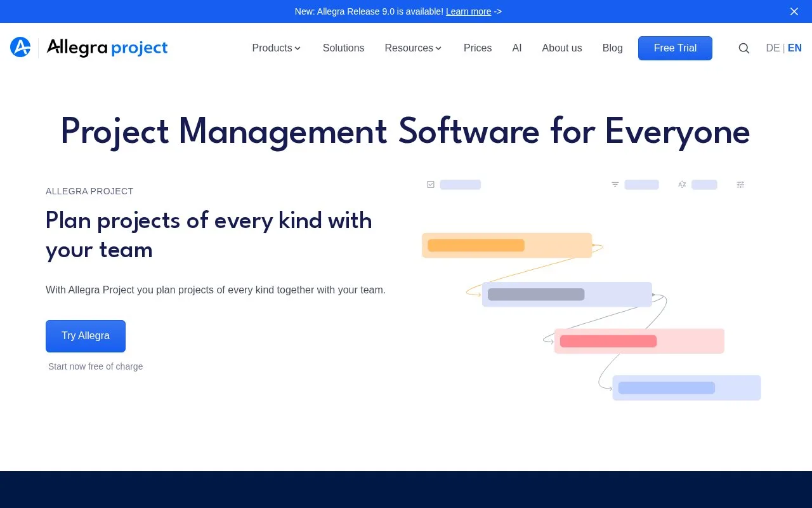This screenshot has height=508, width=812.
Task: Open the Solutions menu item
Action: click(x=343, y=48)
